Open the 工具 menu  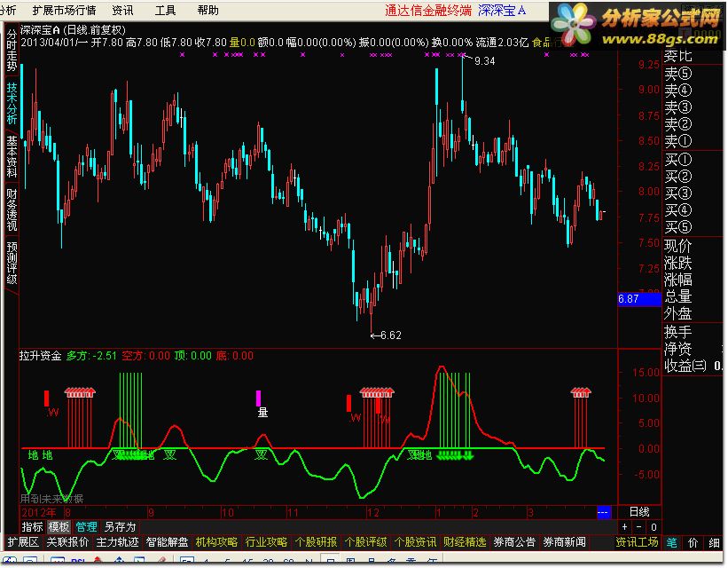pyautogui.click(x=165, y=11)
